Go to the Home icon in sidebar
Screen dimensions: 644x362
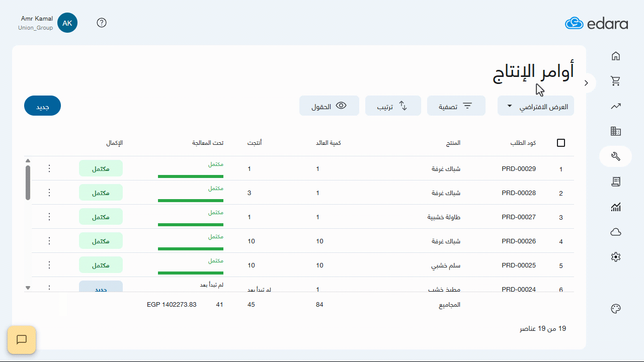click(615, 56)
